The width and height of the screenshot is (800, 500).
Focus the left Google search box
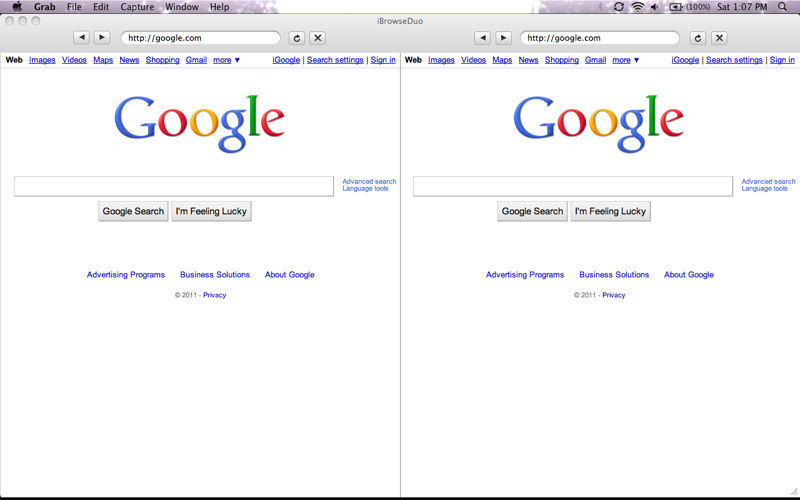174,186
